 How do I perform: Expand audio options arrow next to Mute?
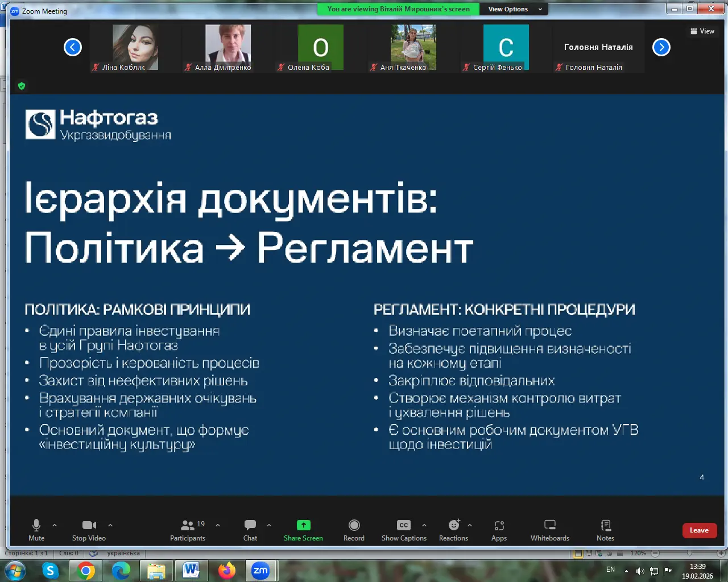(55, 525)
